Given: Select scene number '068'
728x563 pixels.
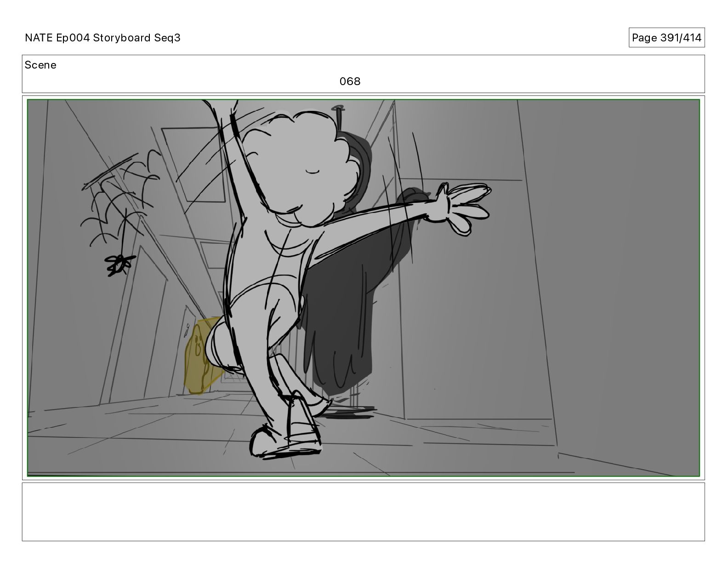Looking at the screenshot, I should tap(350, 81).
